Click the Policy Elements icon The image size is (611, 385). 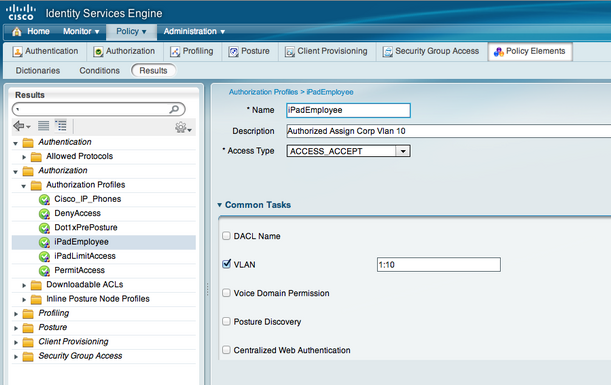pos(498,52)
